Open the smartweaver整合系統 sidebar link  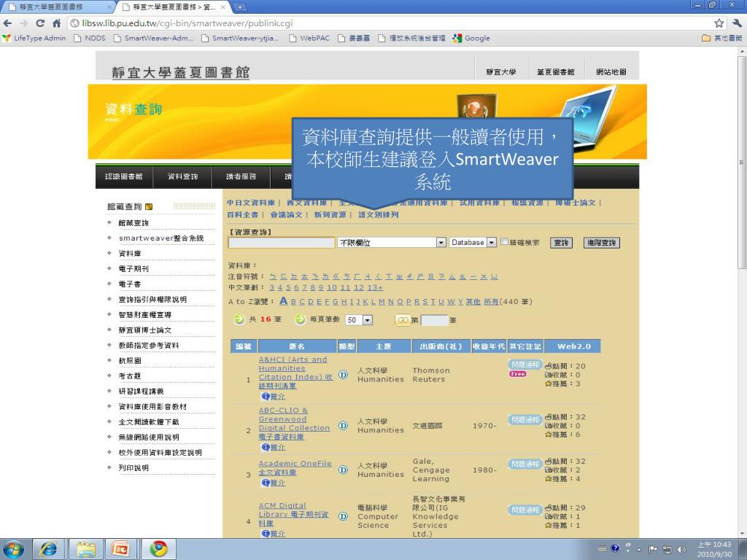tap(161, 238)
